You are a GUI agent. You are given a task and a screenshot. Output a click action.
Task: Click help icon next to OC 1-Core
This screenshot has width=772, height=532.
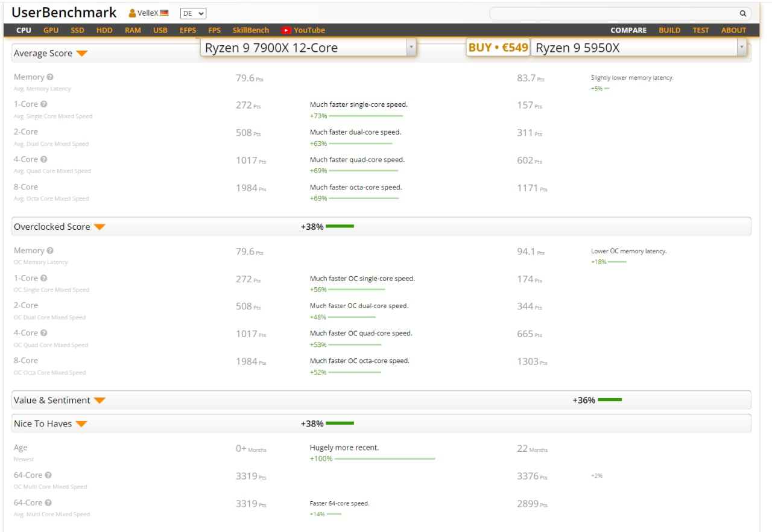(44, 278)
